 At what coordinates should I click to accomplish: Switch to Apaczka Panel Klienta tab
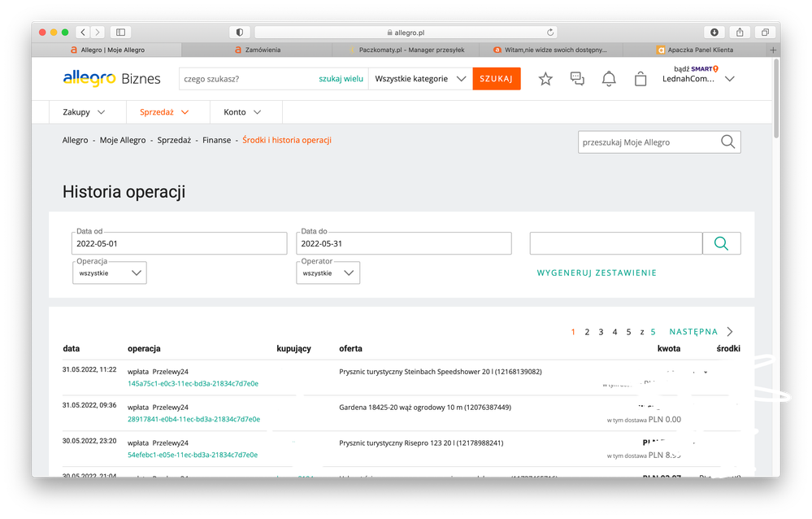coord(695,50)
